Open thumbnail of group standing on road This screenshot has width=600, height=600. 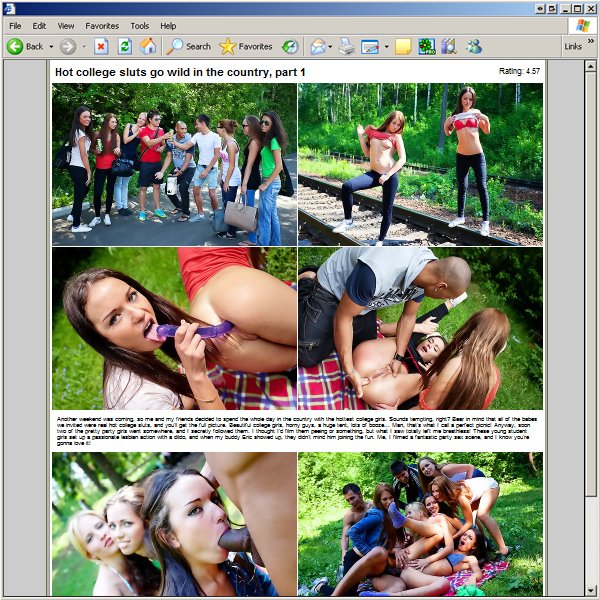click(x=174, y=165)
